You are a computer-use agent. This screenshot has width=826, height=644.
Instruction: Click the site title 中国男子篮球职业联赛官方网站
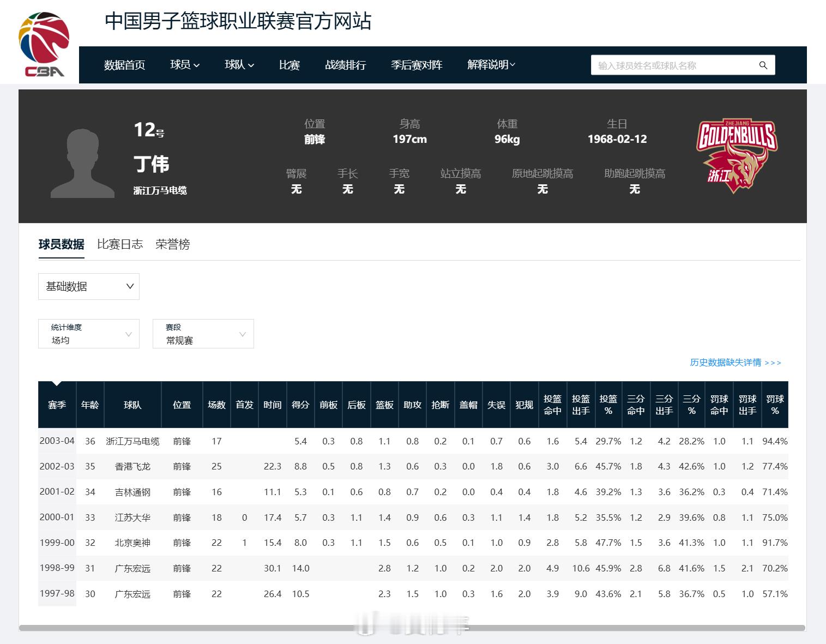click(x=238, y=21)
